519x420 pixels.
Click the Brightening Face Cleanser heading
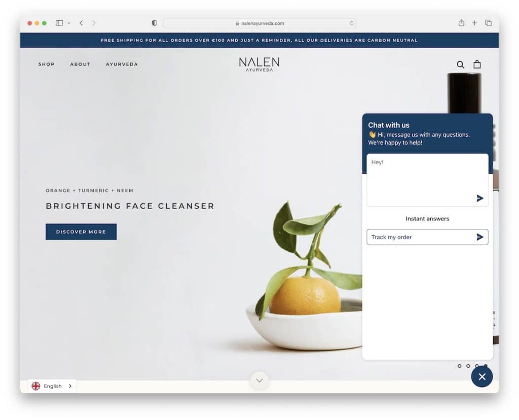coord(130,206)
